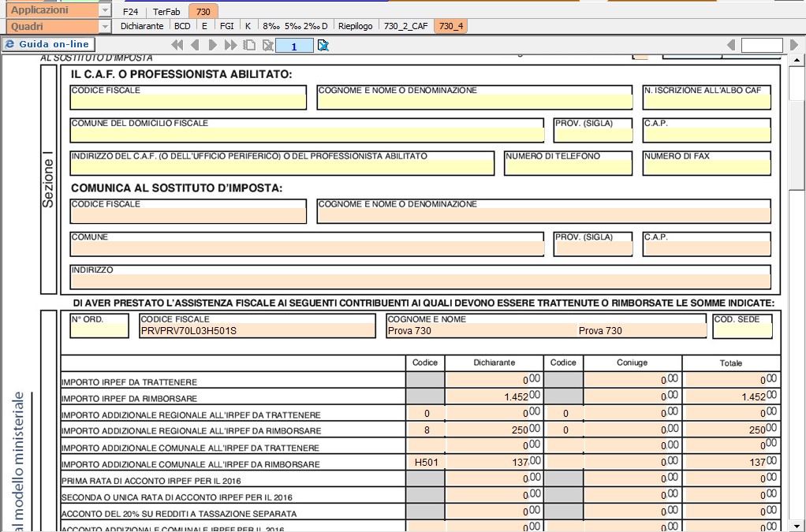Screen dimensions: 806x532
Task: Go to the next page with the right arrow
Action: click(212, 45)
